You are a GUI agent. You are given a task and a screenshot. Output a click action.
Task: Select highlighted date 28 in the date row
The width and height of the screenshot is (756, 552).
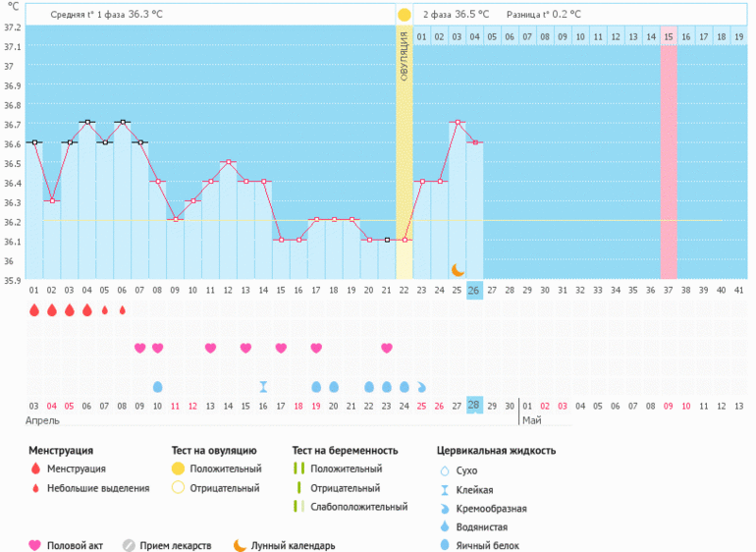(x=474, y=406)
